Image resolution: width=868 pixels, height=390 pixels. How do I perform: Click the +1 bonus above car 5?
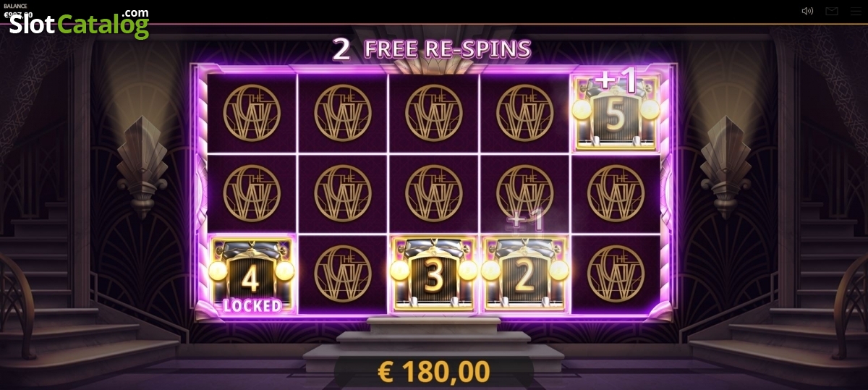(617, 82)
